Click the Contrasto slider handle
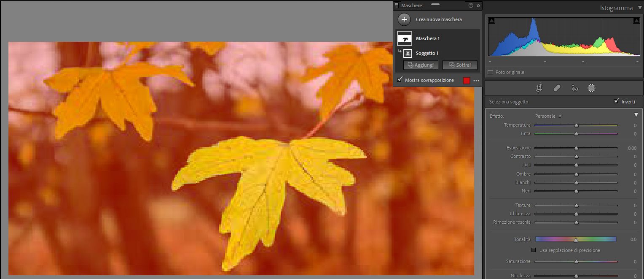This screenshot has width=644, height=279. [x=576, y=157]
